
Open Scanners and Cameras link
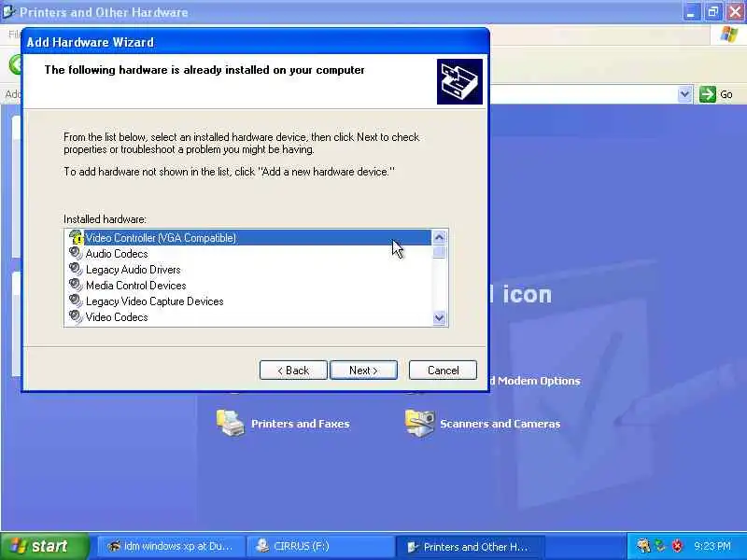500,424
